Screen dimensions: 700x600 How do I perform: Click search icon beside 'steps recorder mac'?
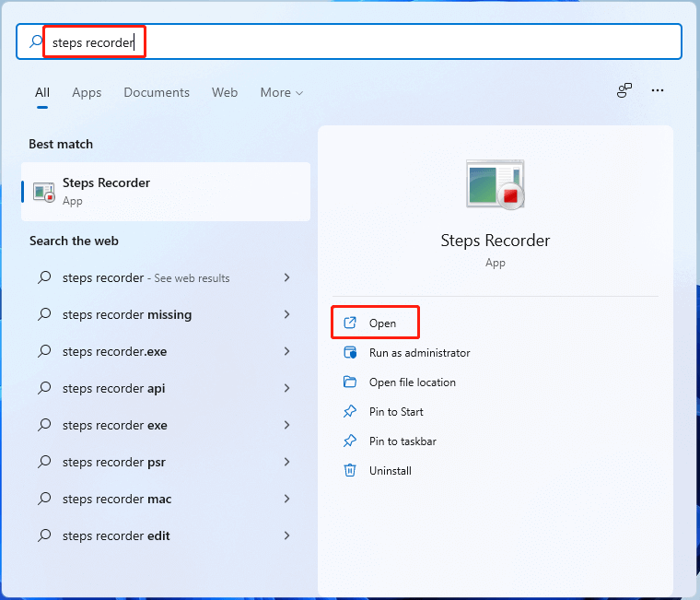click(x=44, y=499)
